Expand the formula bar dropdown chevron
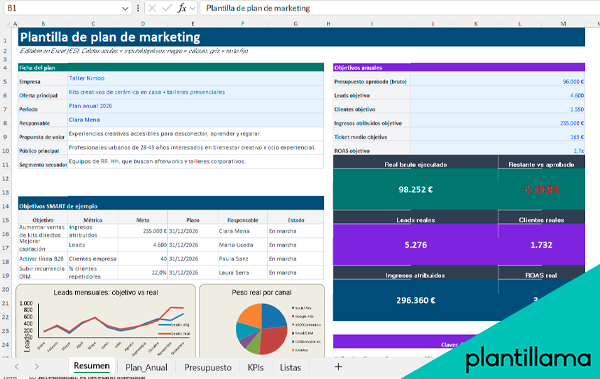This screenshot has height=379, width=600. tap(192, 8)
